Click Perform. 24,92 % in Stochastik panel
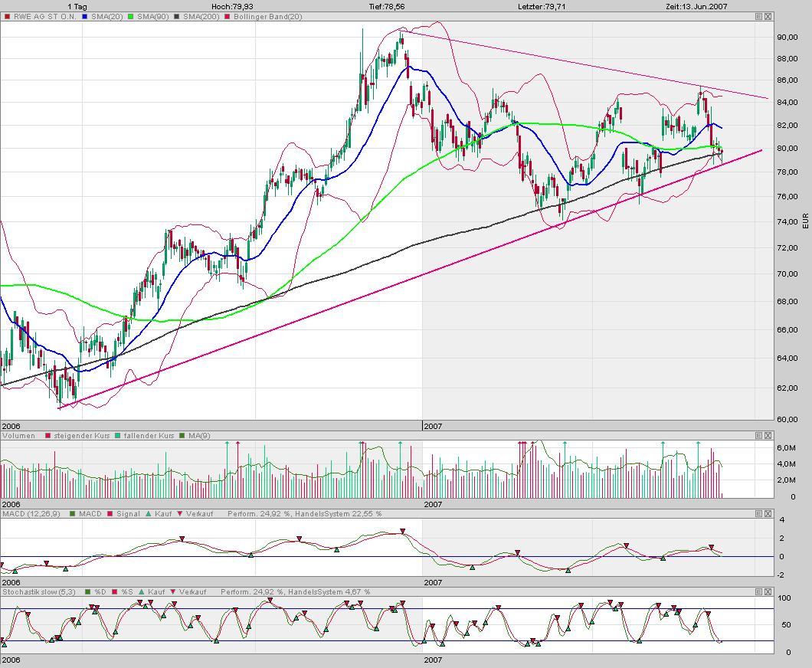This screenshot has width=812, height=668. point(253,591)
